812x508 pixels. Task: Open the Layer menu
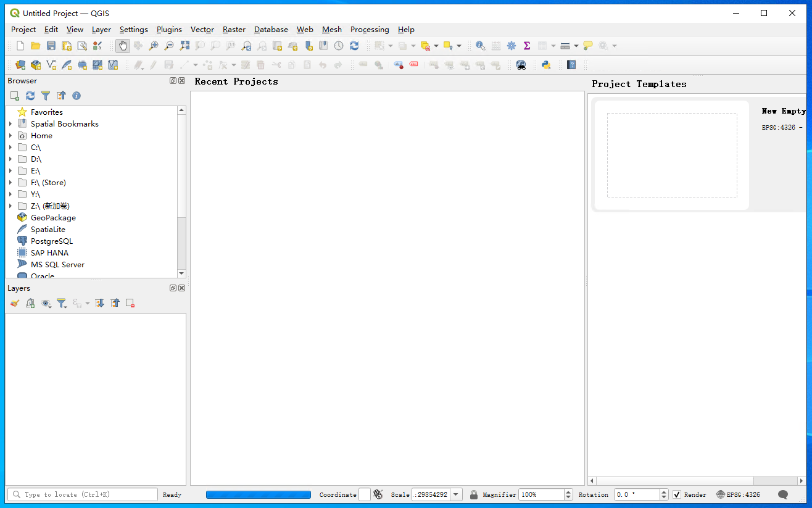(101, 30)
